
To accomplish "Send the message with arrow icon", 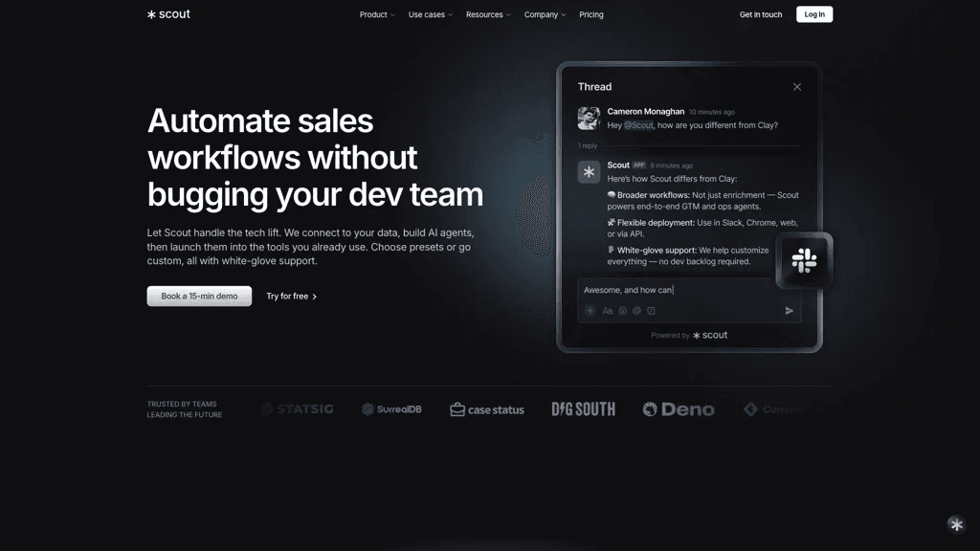I will tap(789, 311).
